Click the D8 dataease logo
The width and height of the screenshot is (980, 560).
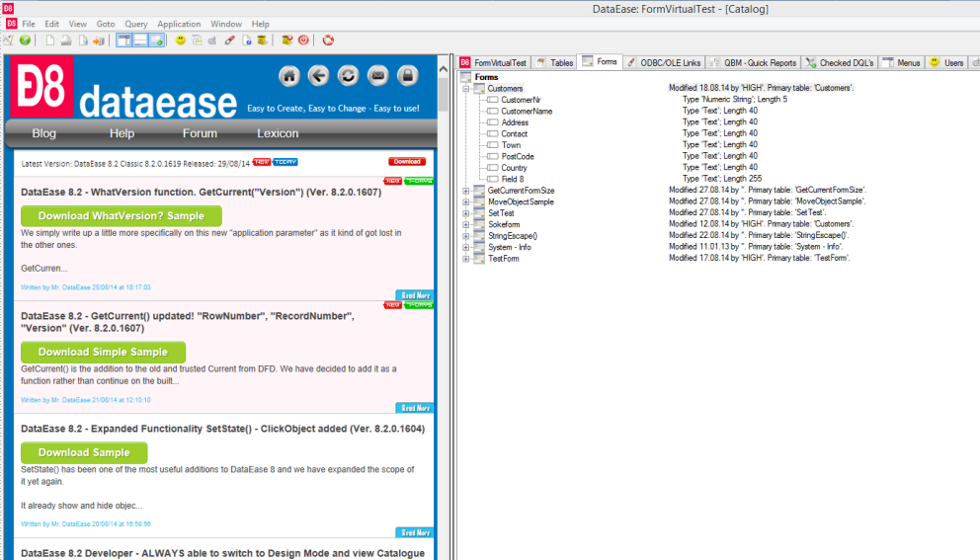coord(123,88)
